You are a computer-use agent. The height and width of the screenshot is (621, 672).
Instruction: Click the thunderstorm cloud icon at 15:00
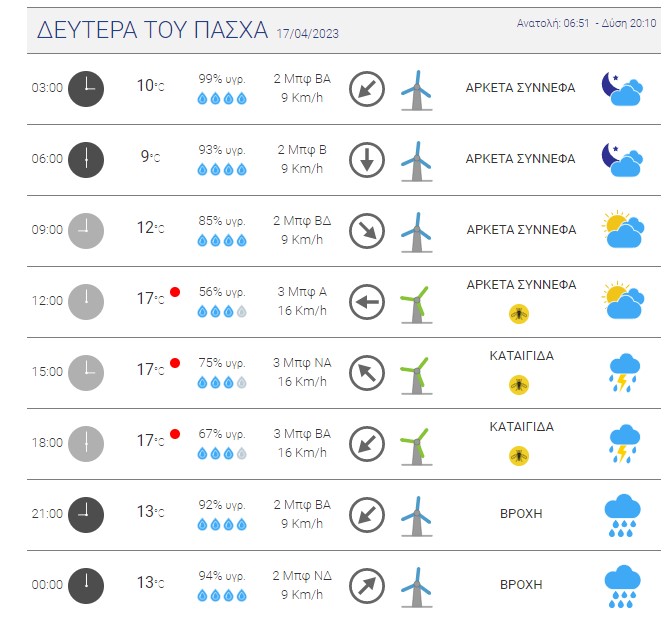pyautogui.click(x=624, y=373)
